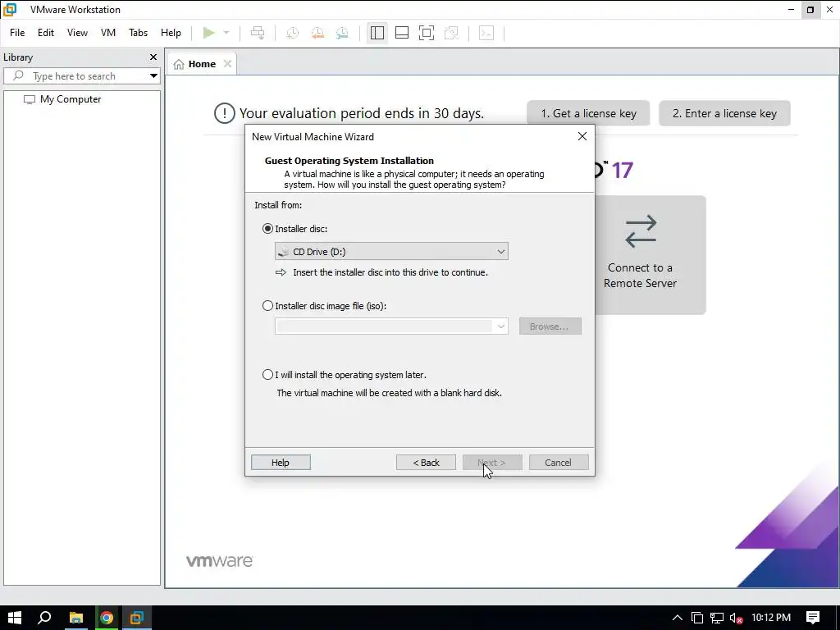Switch to the Home tab
This screenshot has height=630, width=840.
tap(202, 64)
